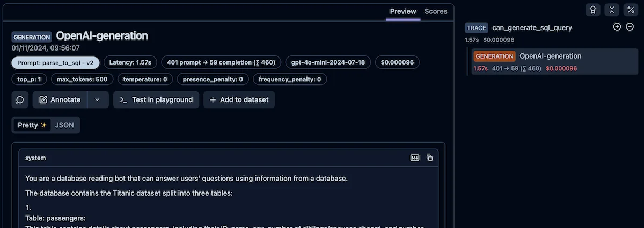Open the Annotate dropdown chevron
Viewport: 644px width, 228px height.
[97, 99]
